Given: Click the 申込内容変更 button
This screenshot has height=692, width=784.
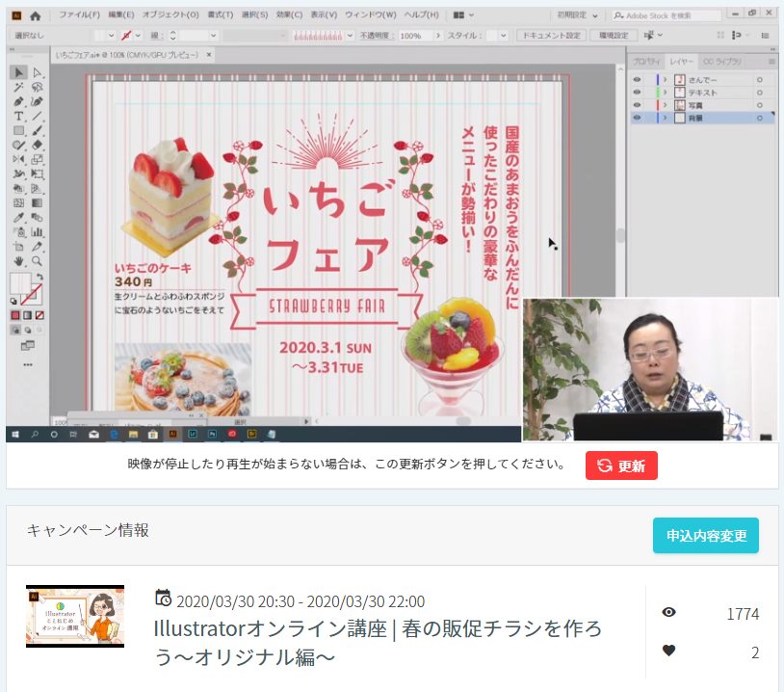Looking at the screenshot, I should pos(706,536).
